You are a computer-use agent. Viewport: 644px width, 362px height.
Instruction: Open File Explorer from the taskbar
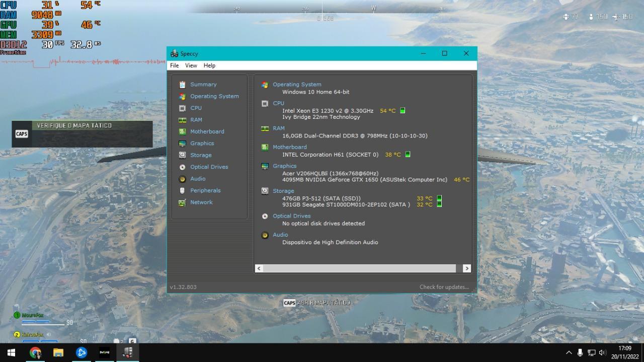pyautogui.click(x=58, y=352)
